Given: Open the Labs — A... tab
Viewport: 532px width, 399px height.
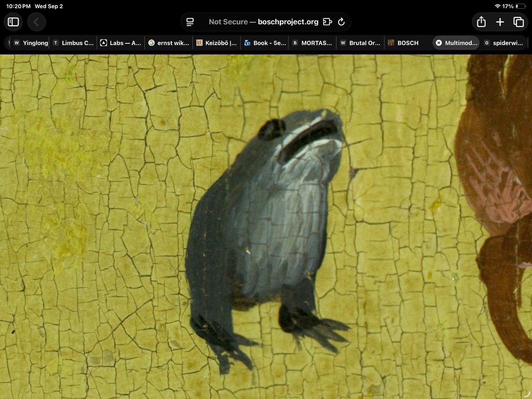Looking at the screenshot, I should 121,43.
